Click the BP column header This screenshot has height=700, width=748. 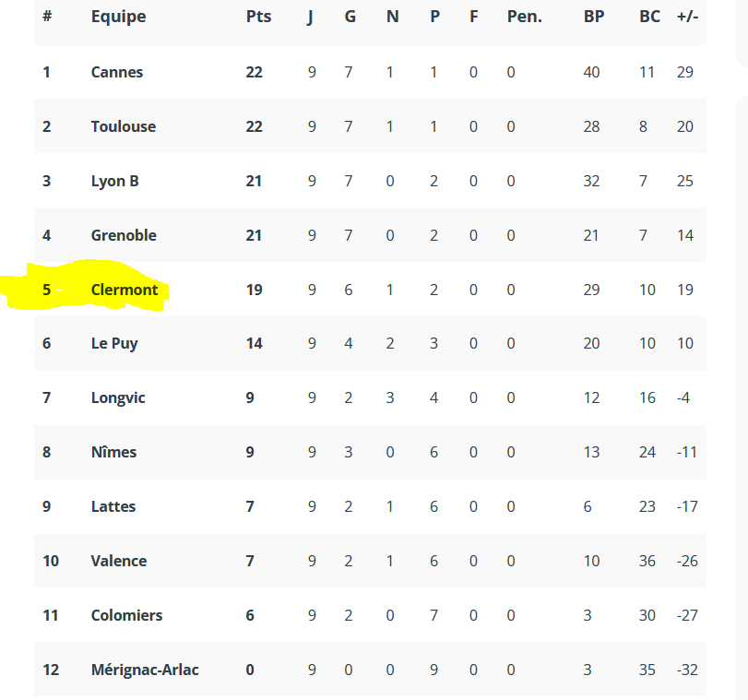pos(594,17)
